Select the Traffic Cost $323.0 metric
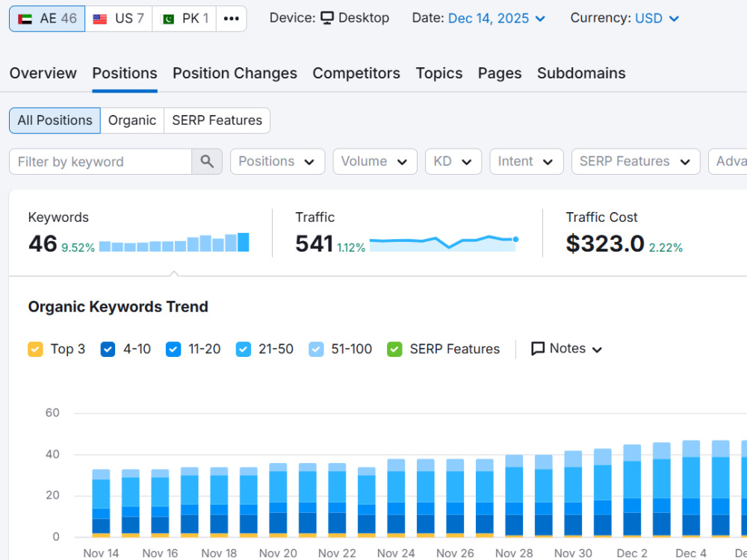This screenshot has height=560, width=747. pyautogui.click(x=604, y=243)
